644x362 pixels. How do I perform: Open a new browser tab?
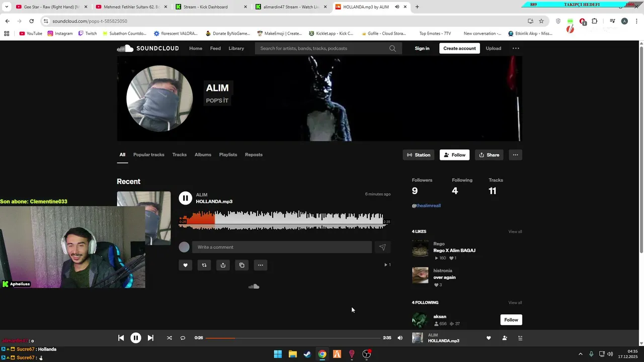pos(417,7)
